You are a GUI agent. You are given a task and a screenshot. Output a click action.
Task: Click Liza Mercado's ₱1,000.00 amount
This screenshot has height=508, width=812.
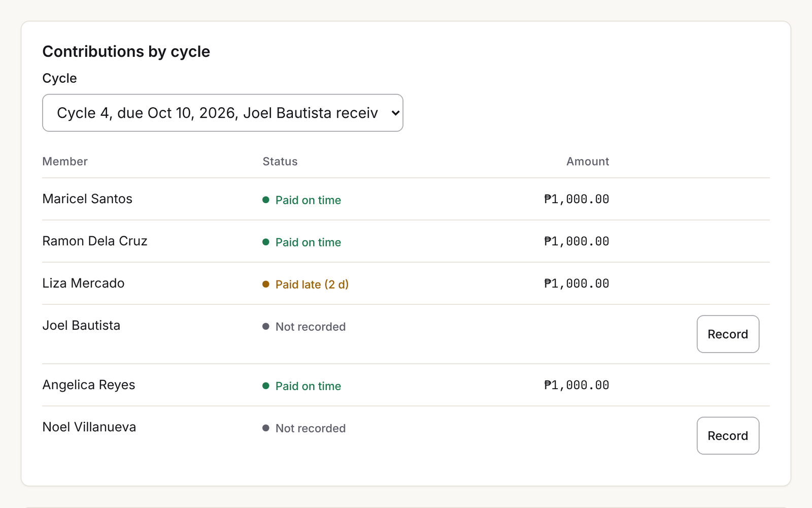577,283
